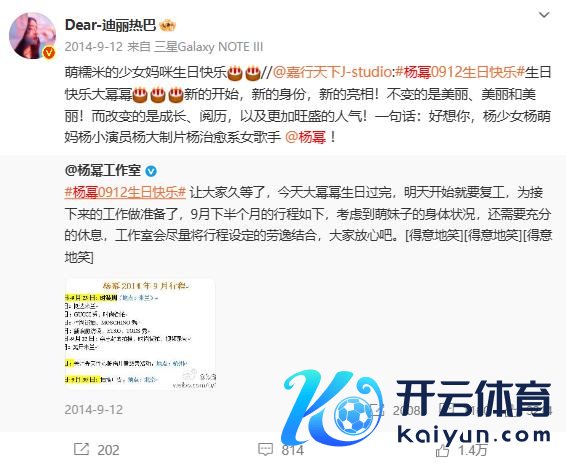Open the 2014-9-12 post timestamp
Screen dimensions: 566x468
[x=94, y=47]
